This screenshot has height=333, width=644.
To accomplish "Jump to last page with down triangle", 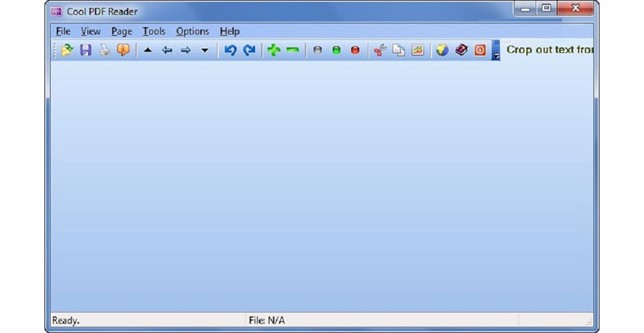I will point(205,50).
